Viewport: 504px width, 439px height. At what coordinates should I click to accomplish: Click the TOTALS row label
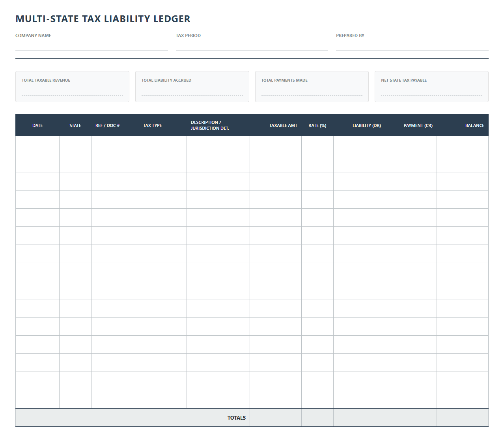click(x=236, y=418)
